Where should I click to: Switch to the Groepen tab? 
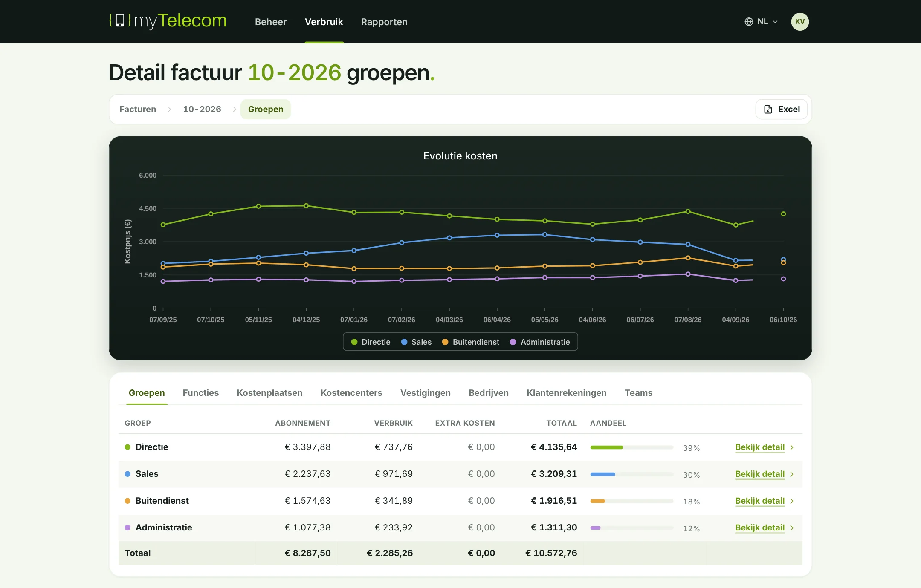[147, 393]
